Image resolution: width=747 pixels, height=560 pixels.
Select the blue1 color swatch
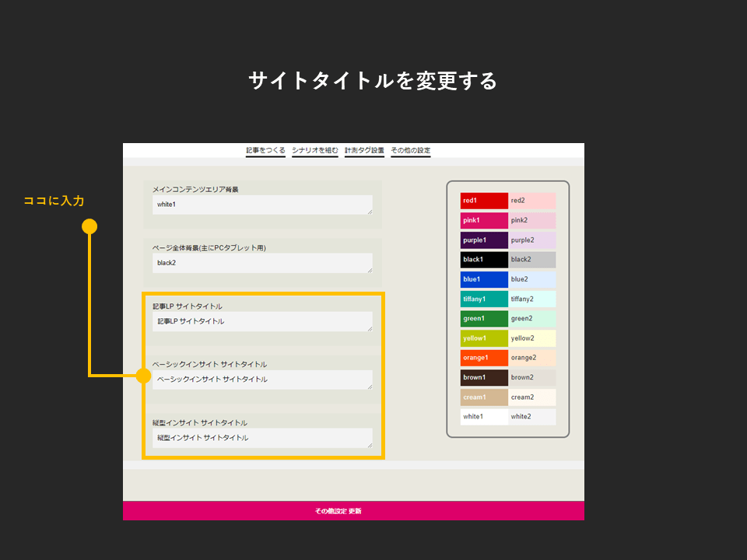[484, 279]
